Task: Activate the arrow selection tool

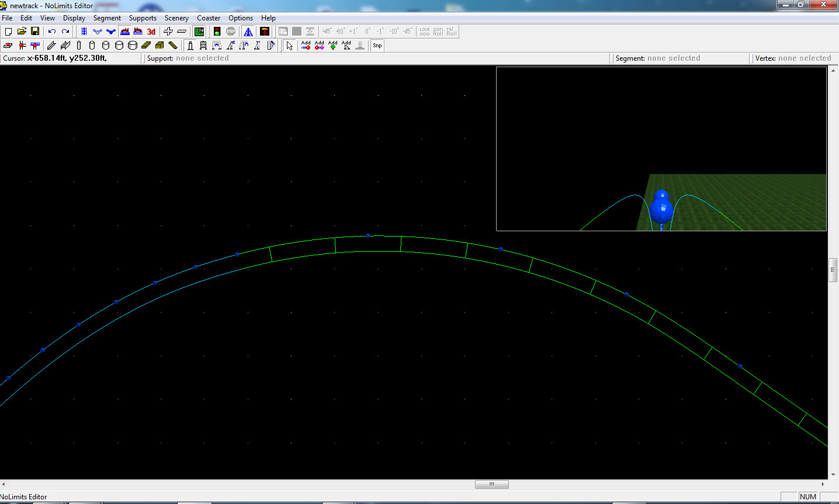Action: (x=290, y=46)
